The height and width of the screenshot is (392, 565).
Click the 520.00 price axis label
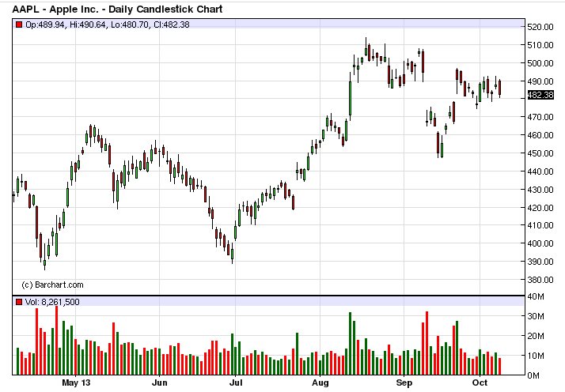click(540, 27)
